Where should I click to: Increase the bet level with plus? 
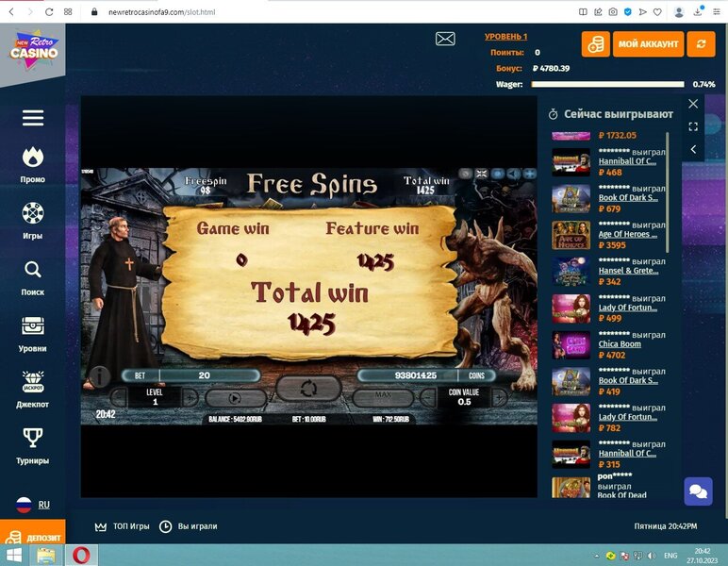point(190,398)
